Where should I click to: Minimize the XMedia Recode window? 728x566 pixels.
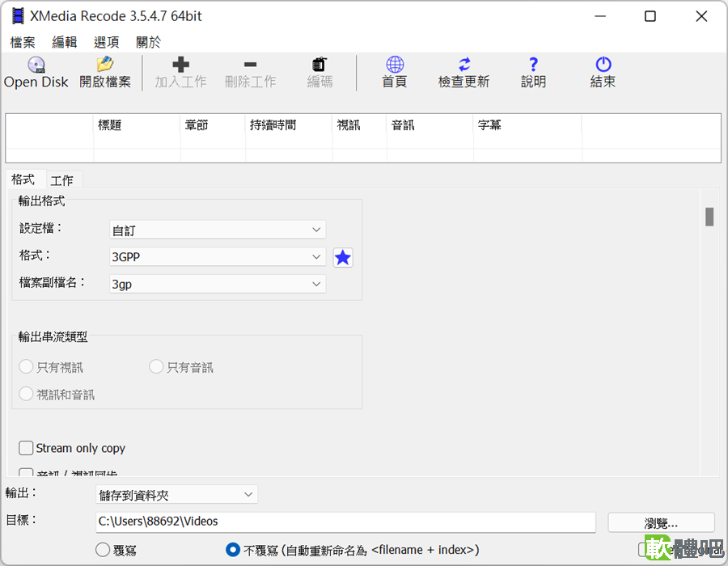coord(600,16)
